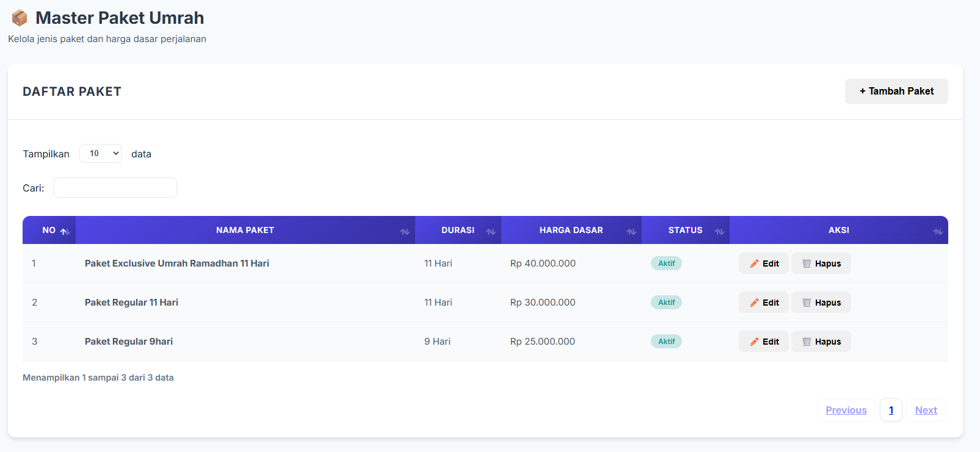Click the Cari search input field
This screenshot has height=452, width=980.
coord(115,188)
